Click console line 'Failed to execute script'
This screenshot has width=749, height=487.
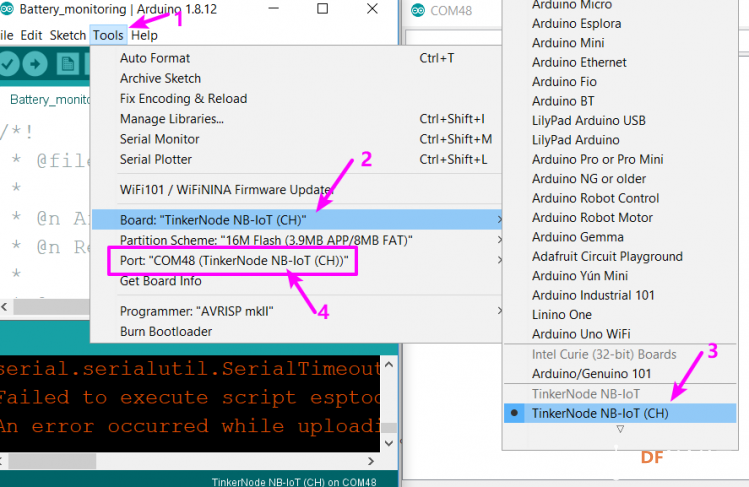190,397
